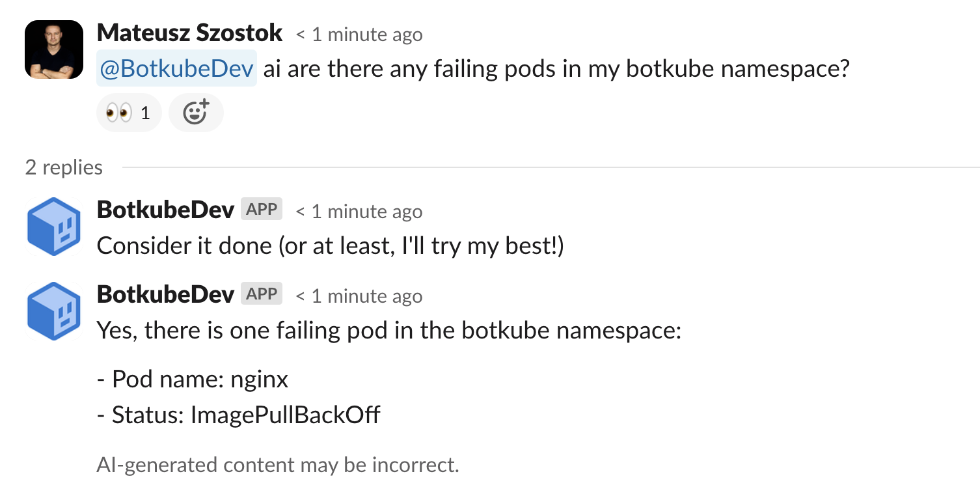Click the APP badge next to BotkubeDev
Screen dimensions: 980x500
[x=261, y=208]
